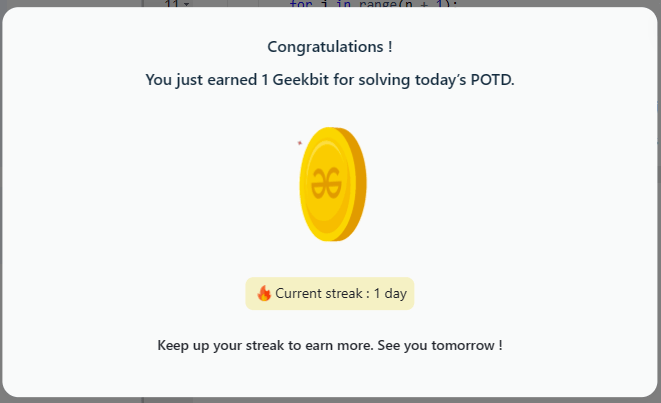Collapse the code fold arrow at line 11

pos(186,4)
